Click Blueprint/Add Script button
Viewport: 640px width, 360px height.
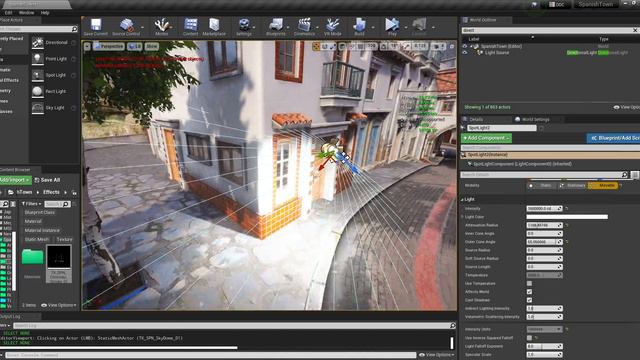coord(613,138)
